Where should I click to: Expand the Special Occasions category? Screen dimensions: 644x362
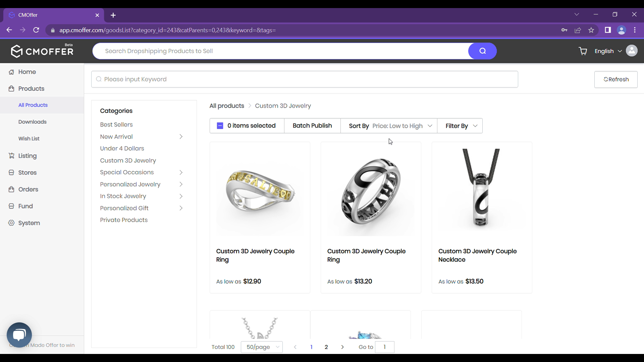pos(181,172)
